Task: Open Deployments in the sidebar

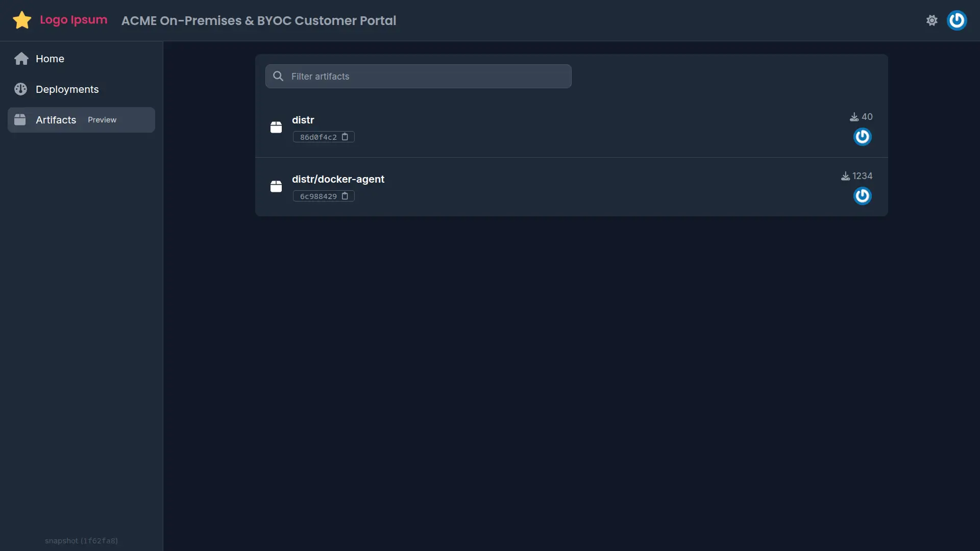Action: [x=81, y=89]
